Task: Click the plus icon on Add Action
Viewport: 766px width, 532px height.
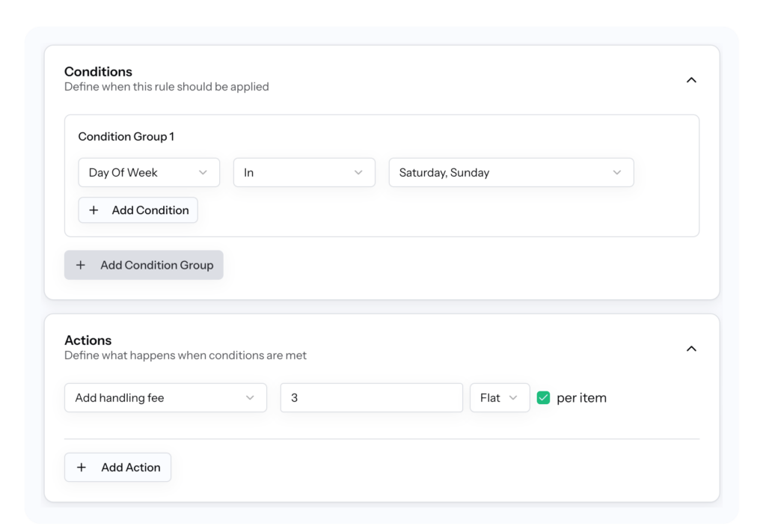Action: 82,467
